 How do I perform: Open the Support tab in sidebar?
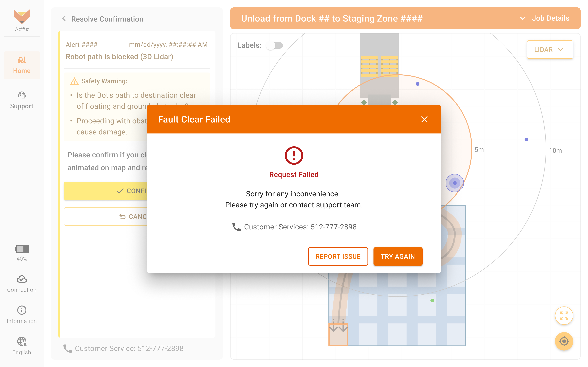click(22, 100)
